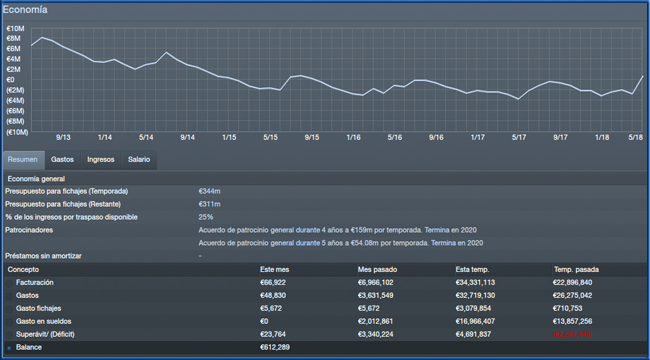650x360 pixels.
Task: Click Superávit last month value €3,340,224
Action: point(376,334)
